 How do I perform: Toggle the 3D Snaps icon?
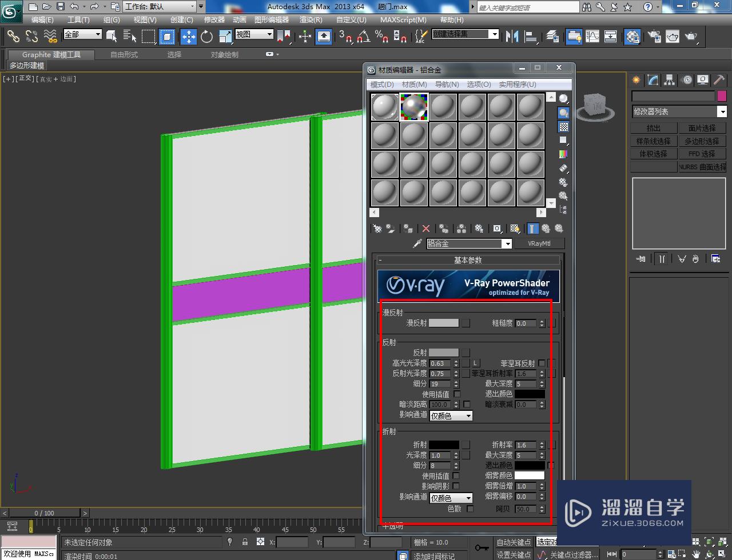[345, 37]
